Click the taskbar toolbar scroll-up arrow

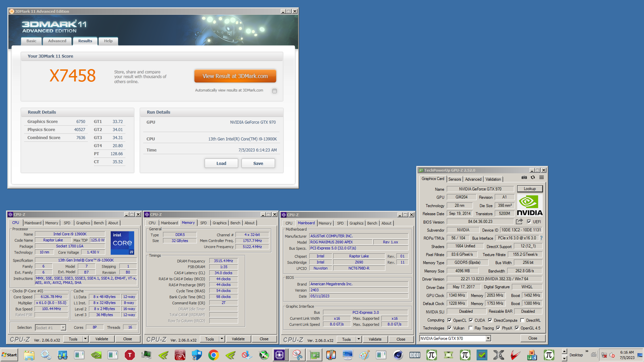[565, 351]
